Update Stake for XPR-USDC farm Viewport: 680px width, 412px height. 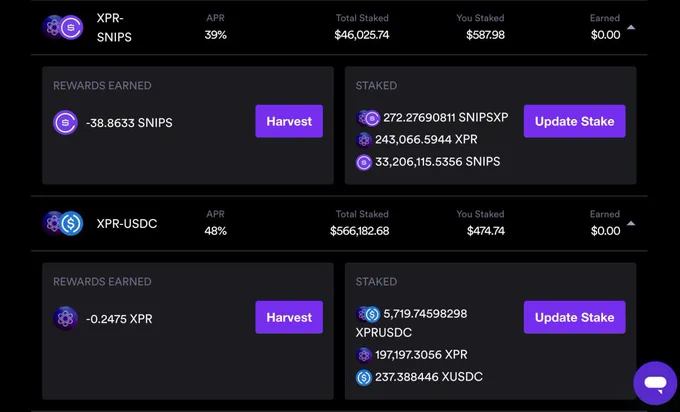click(575, 317)
